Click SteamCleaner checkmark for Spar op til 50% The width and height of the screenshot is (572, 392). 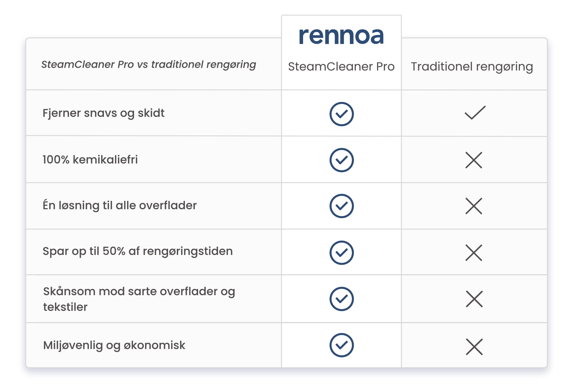coord(341,252)
